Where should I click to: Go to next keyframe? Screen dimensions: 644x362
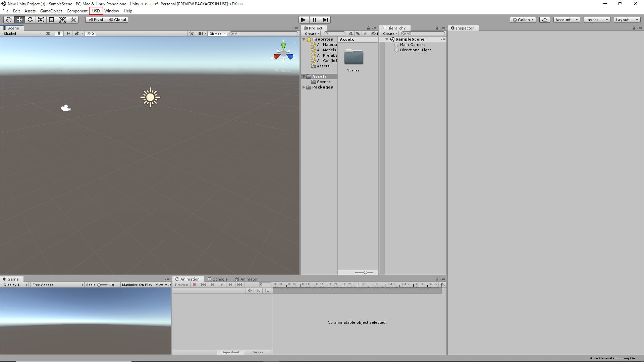[x=230, y=285]
